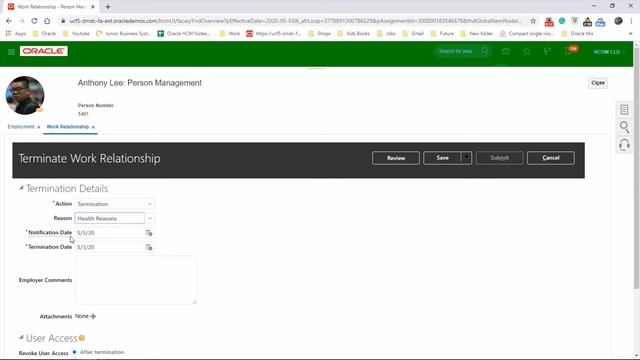Go to Oracle Home icon
Image resolution: width=640 pixels, height=360 pixels.
[x=506, y=51]
